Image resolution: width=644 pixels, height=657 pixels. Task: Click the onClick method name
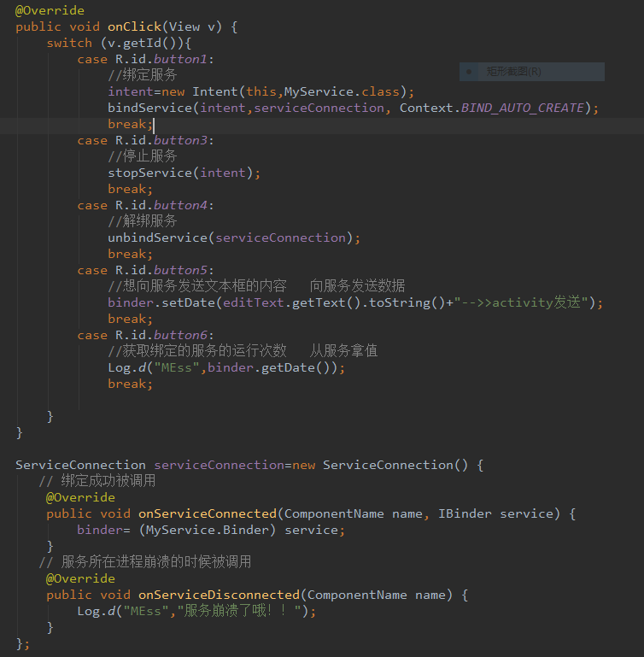tap(134, 26)
